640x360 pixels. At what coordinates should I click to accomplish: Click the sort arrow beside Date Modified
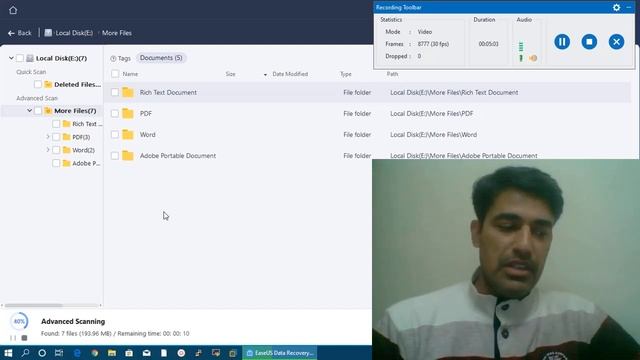click(x=265, y=75)
